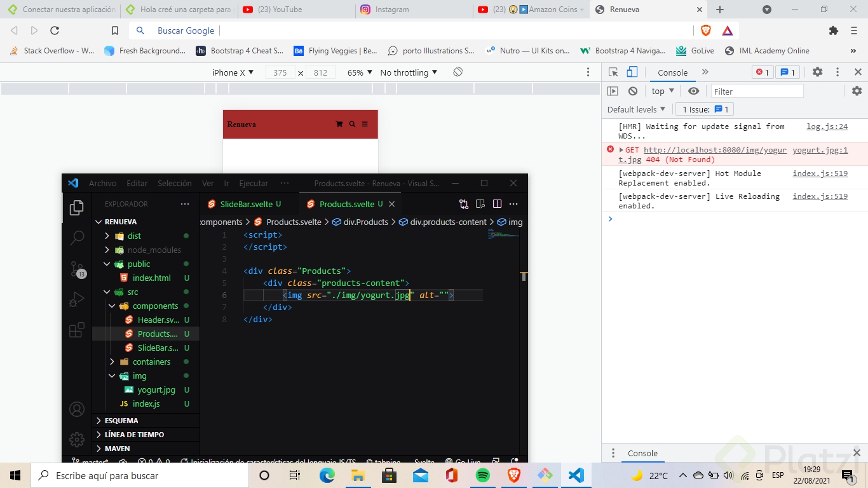Click the Windows Start button
The image size is (868, 488).
click(15, 475)
